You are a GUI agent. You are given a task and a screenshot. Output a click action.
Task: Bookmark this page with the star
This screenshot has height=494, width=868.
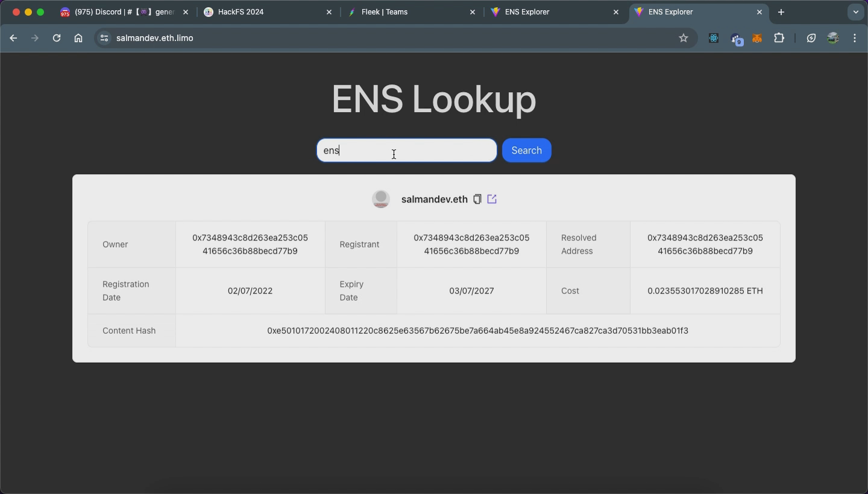[684, 38]
